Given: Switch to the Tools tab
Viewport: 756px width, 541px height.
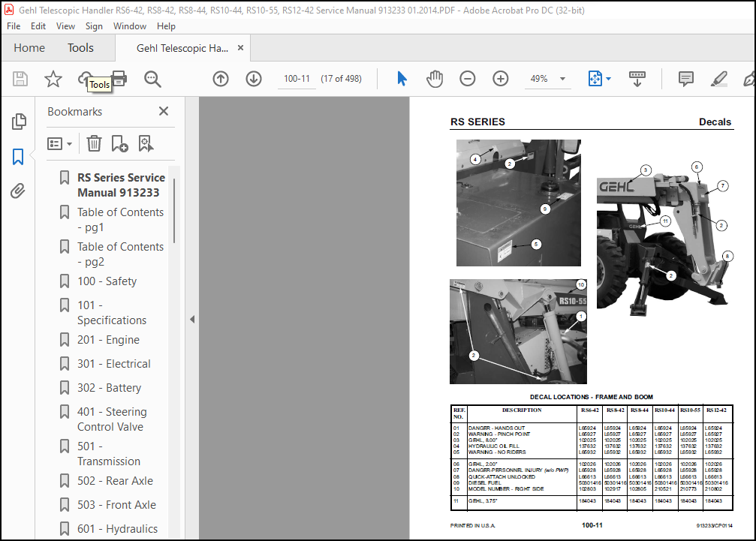Looking at the screenshot, I should click(x=80, y=48).
